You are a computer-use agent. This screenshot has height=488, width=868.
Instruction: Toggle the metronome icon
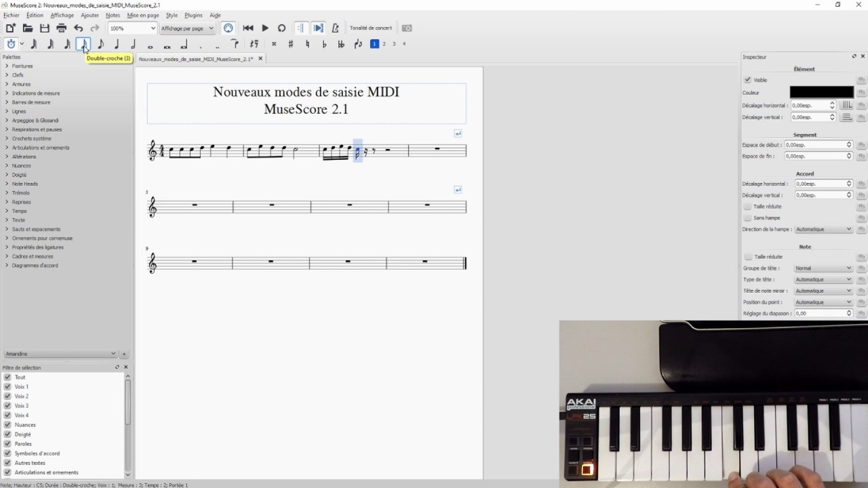335,28
